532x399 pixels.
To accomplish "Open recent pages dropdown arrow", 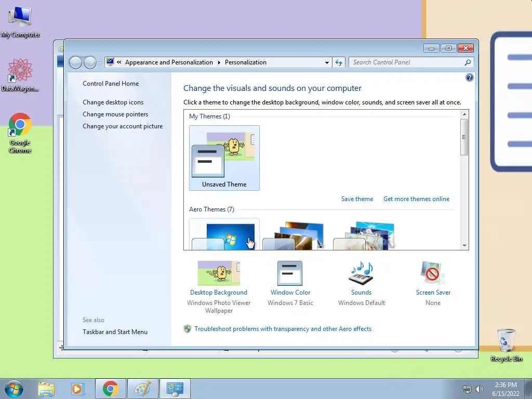I will coord(100,63).
